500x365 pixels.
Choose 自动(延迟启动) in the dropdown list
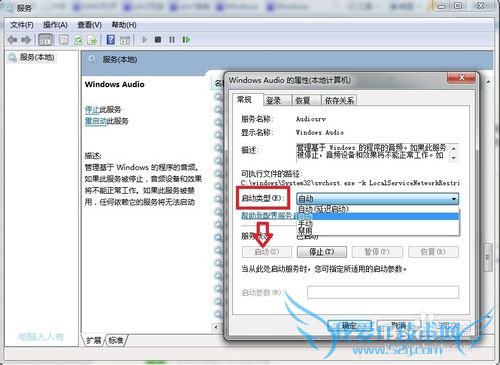point(378,209)
